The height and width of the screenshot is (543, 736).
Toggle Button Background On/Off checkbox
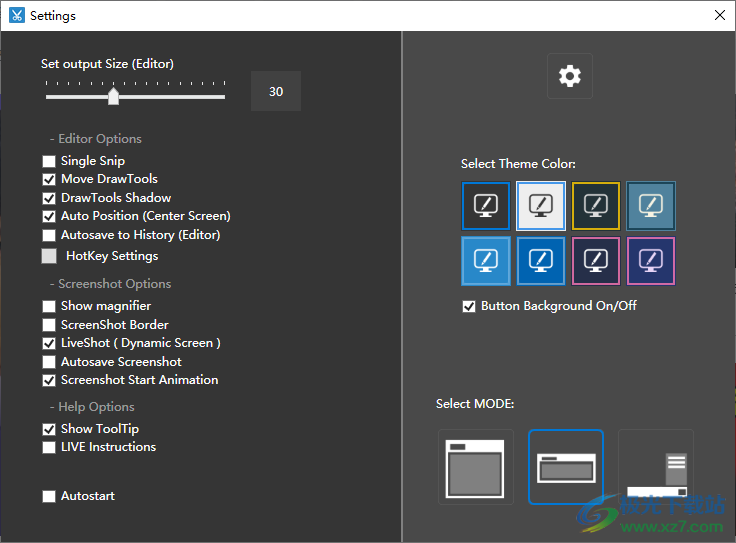pos(469,306)
